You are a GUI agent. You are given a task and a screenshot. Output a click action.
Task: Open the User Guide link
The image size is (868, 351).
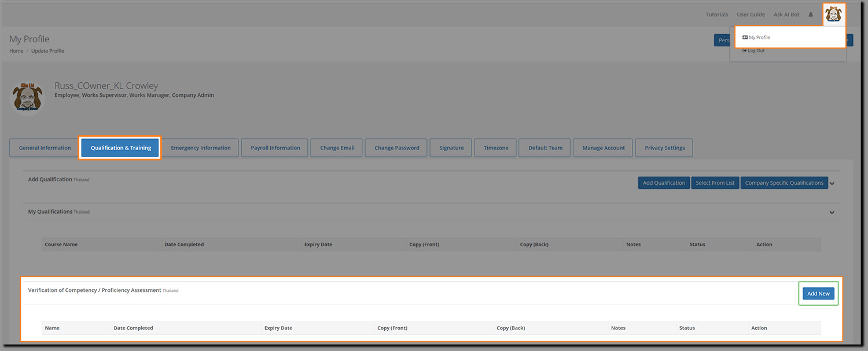tap(751, 14)
